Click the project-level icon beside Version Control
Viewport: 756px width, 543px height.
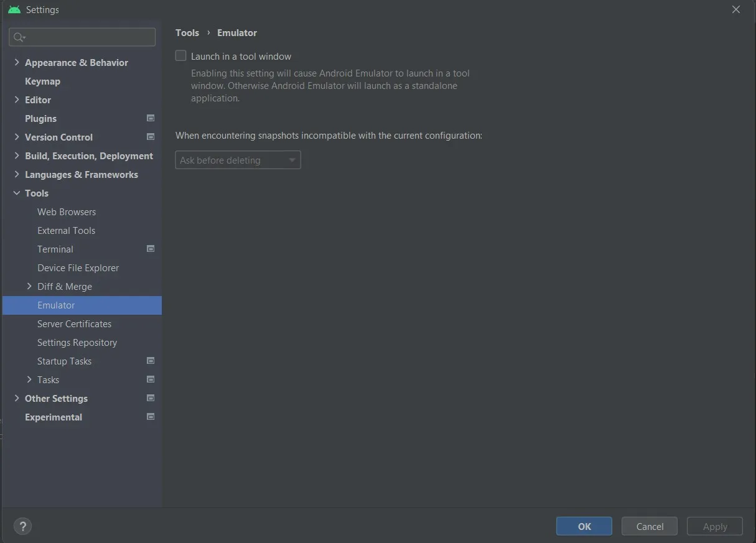151,137
